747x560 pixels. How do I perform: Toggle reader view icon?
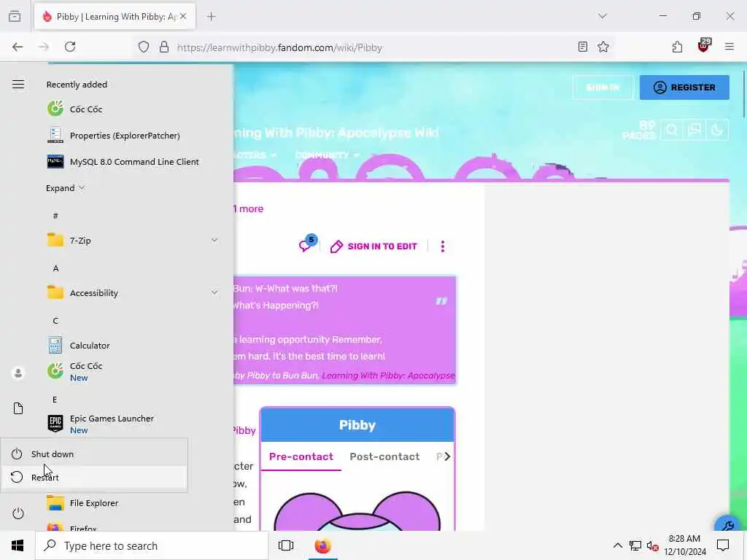coord(582,47)
